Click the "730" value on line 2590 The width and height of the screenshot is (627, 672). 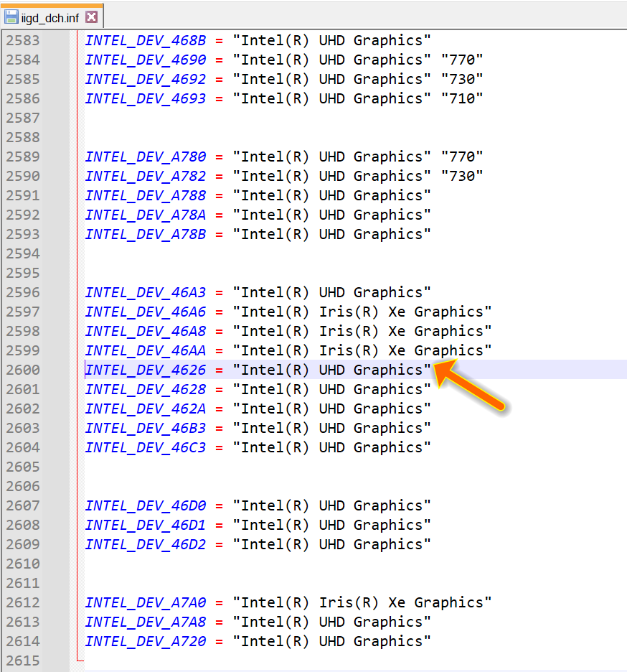(x=462, y=176)
